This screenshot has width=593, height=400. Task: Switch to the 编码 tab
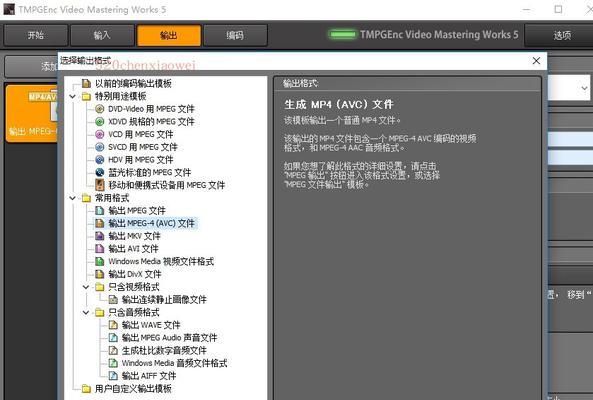click(x=235, y=35)
